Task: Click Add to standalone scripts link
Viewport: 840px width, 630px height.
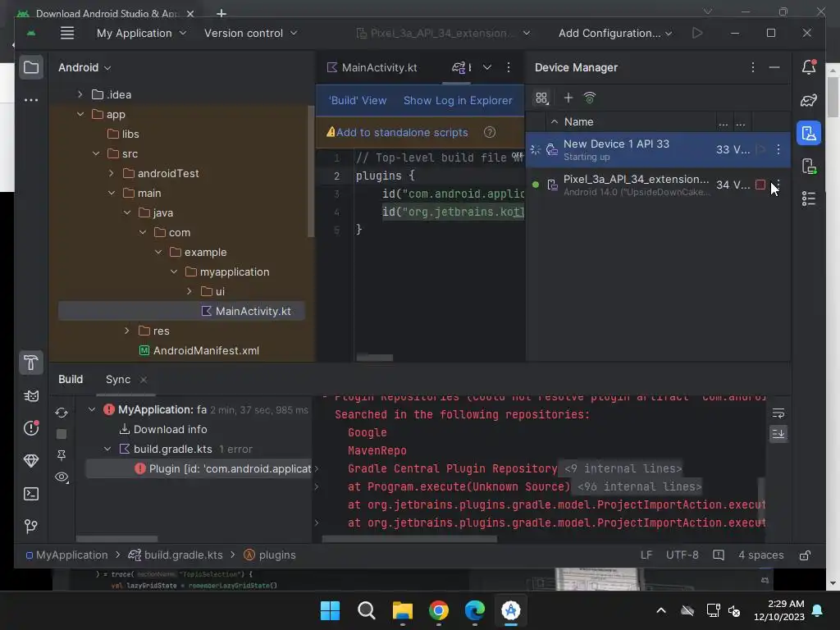Action: [x=402, y=132]
